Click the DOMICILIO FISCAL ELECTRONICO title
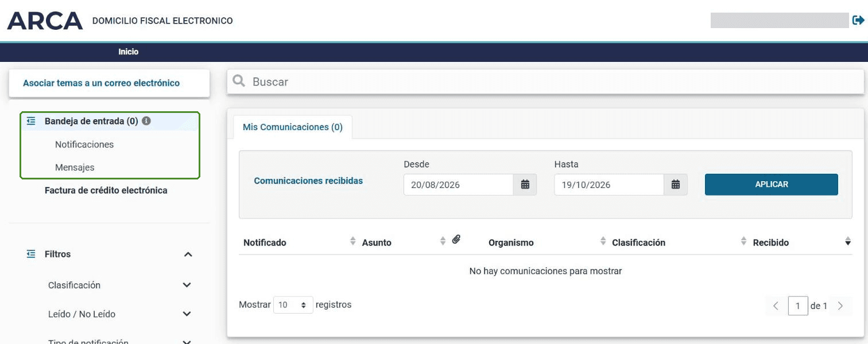 pos(162,21)
